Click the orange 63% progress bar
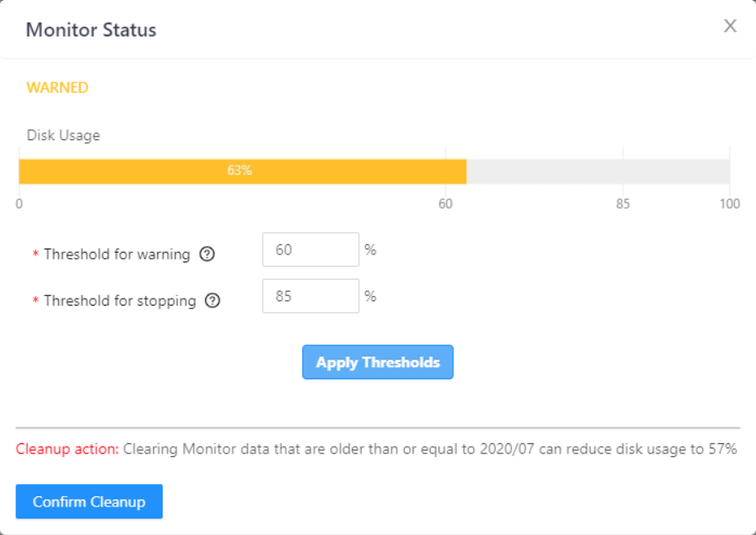Image resolution: width=756 pixels, height=535 pixels. 242,171
